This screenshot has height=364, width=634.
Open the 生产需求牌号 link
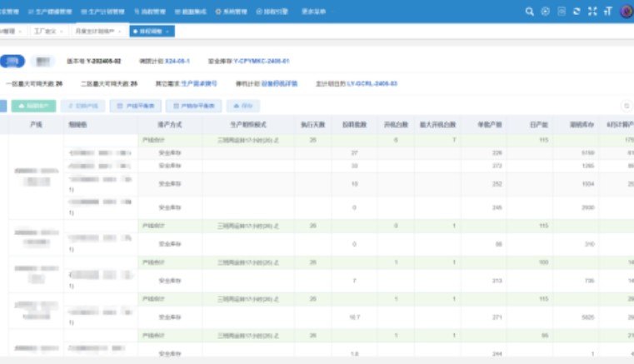coord(199,84)
